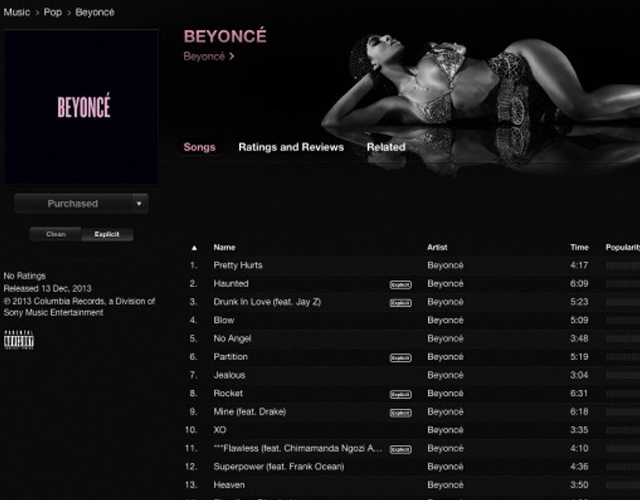
Task: Click the Explicit badge beside Rocket
Action: pyautogui.click(x=400, y=394)
